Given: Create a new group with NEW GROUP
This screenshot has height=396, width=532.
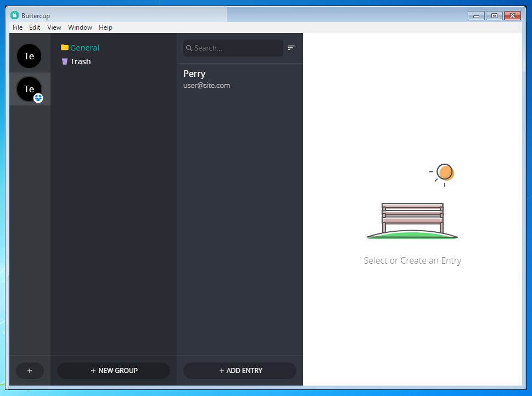Looking at the screenshot, I should (114, 371).
